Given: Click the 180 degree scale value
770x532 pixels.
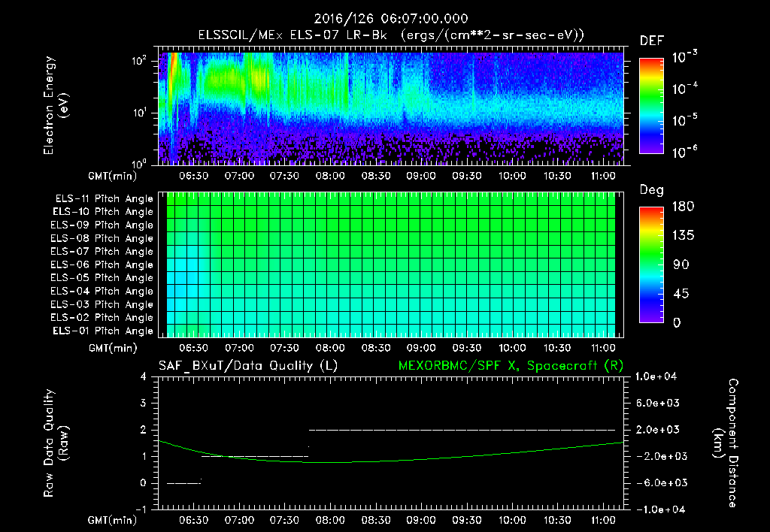Looking at the screenshot, I should point(683,207).
